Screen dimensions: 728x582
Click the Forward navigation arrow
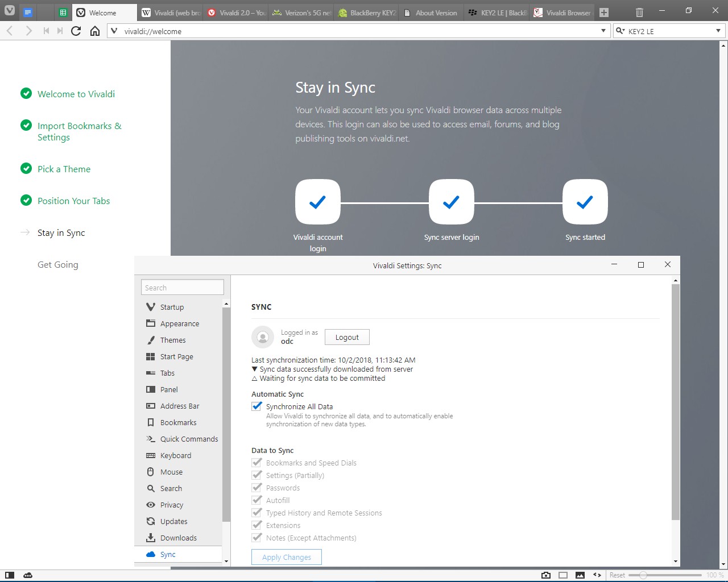pyautogui.click(x=28, y=31)
